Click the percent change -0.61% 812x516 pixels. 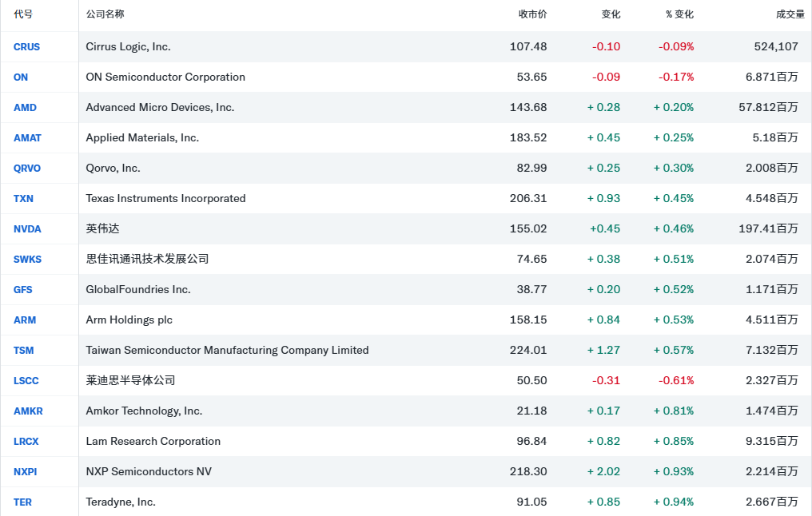point(676,381)
